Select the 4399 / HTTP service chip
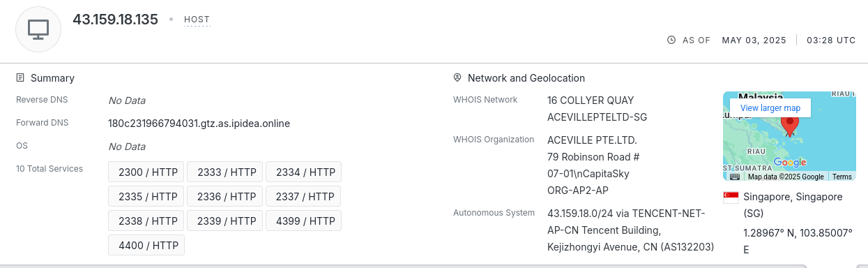The width and height of the screenshot is (868, 268). [303, 221]
